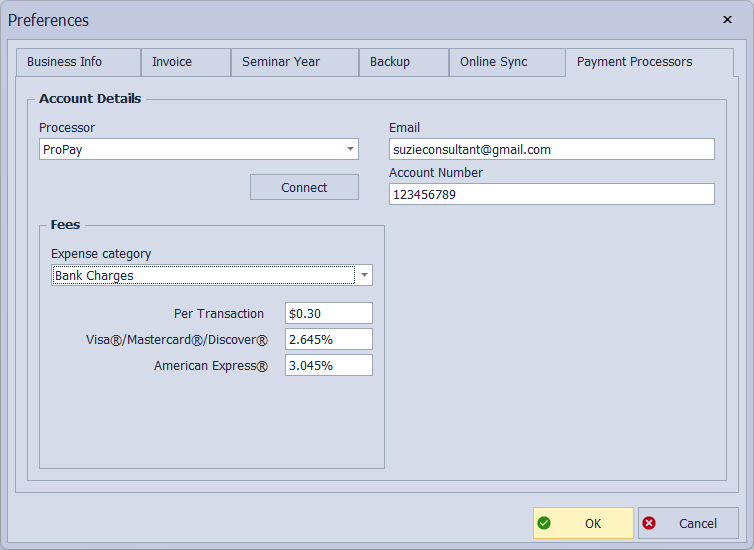Click the red X icon on Cancel

pyautogui.click(x=649, y=523)
